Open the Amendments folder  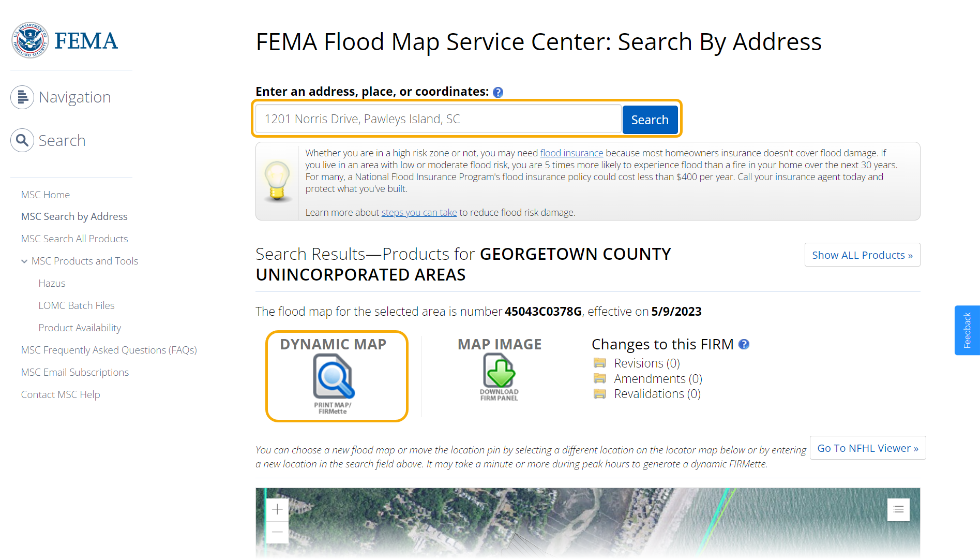[600, 378]
